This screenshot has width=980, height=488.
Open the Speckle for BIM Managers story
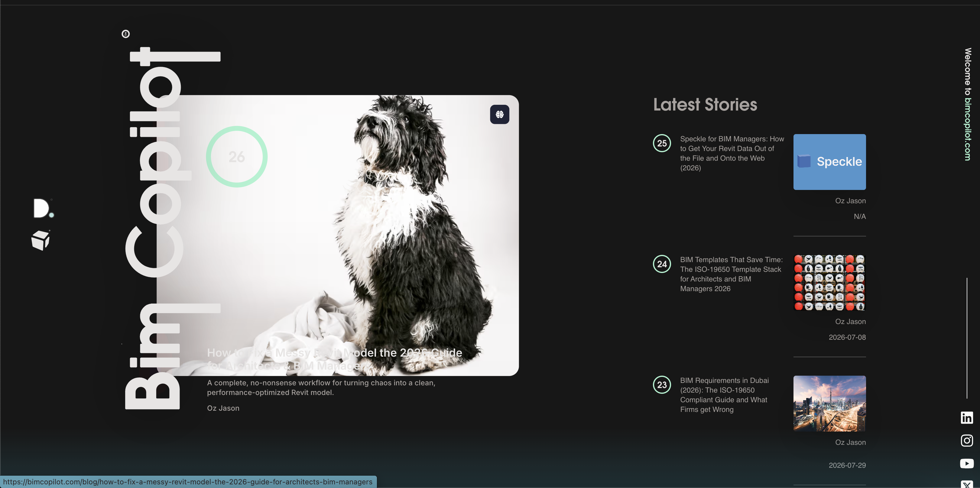click(732, 153)
